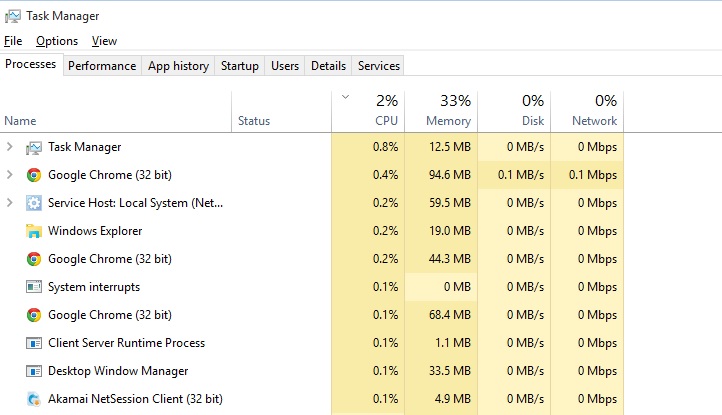Open the Users tab
This screenshot has height=415, width=722.
point(285,66)
